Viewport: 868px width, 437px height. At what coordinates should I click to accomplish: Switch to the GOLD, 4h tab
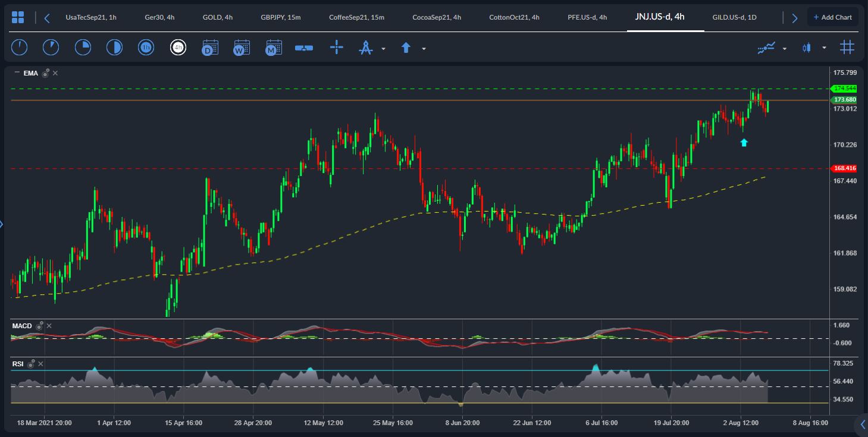pyautogui.click(x=218, y=17)
